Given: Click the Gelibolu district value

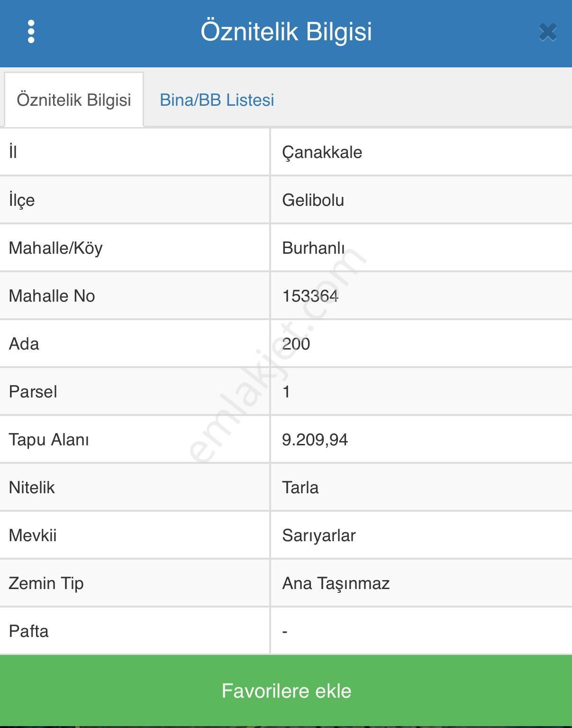Looking at the screenshot, I should click(313, 200).
